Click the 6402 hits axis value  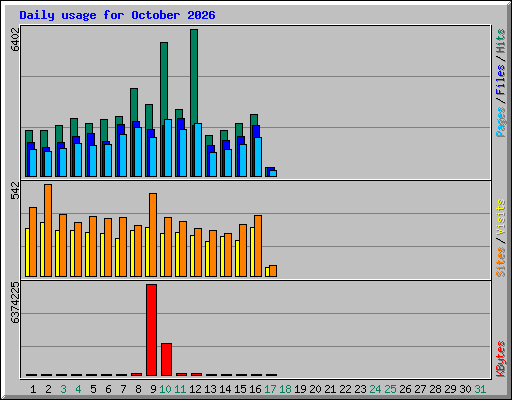pos(15,39)
